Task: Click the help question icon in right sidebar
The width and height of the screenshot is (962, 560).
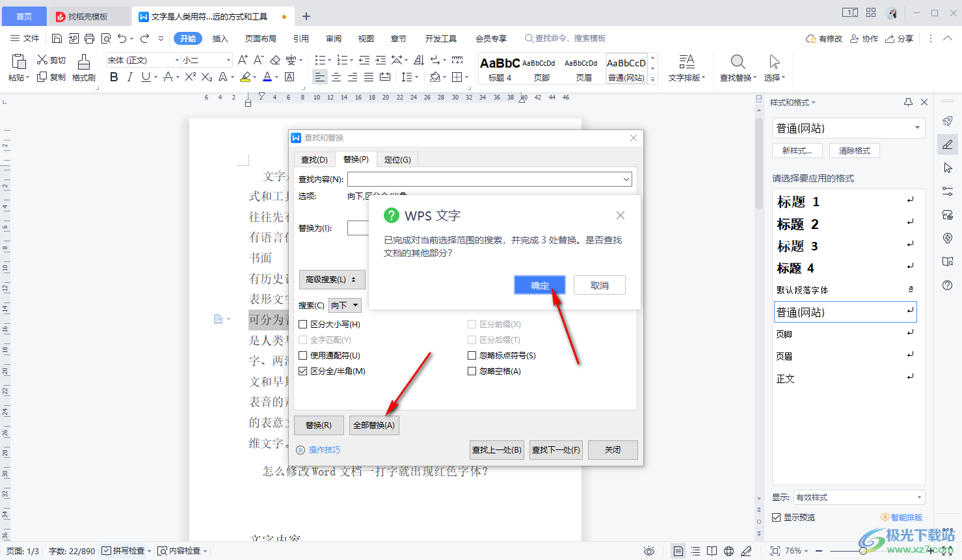Action: click(948, 285)
